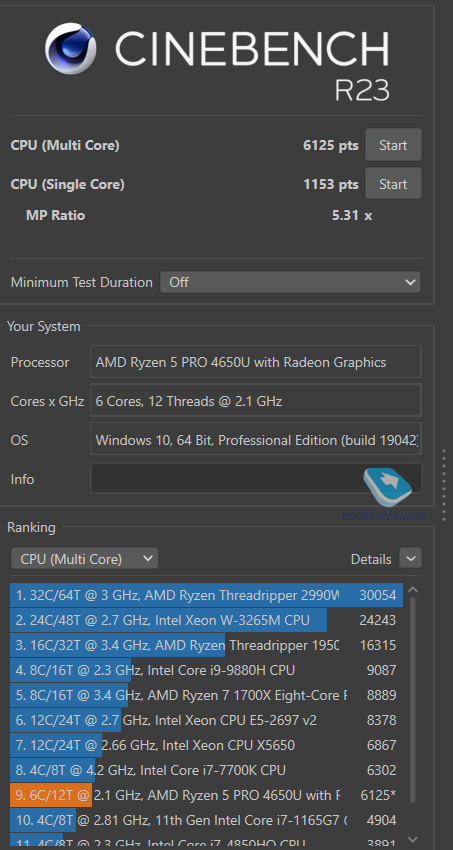Select the Threadripper 1950 ranking row
This screenshot has width=453, height=850.
pyautogui.click(x=206, y=645)
